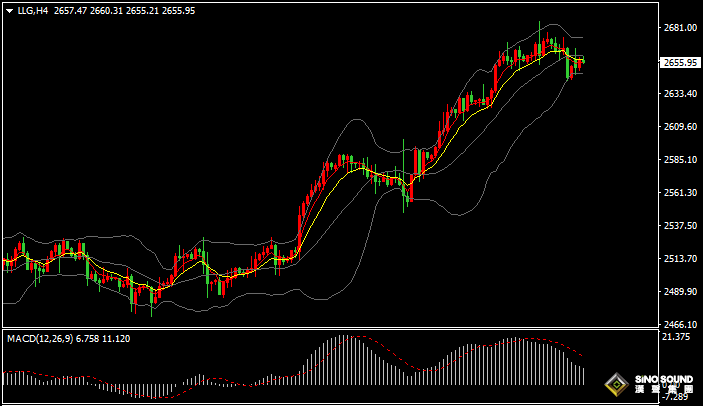
Task: Select the 2633.40 price axis label
Action: coord(680,94)
